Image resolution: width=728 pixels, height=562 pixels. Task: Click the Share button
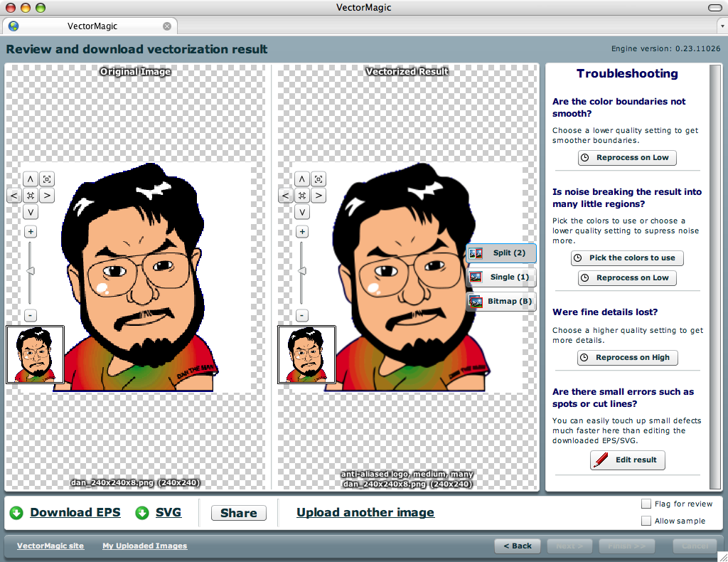click(x=238, y=512)
